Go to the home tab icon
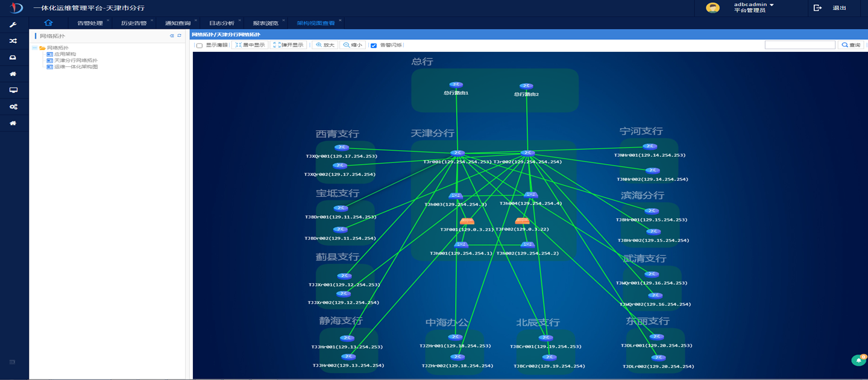The image size is (868, 380). pos(48,23)
